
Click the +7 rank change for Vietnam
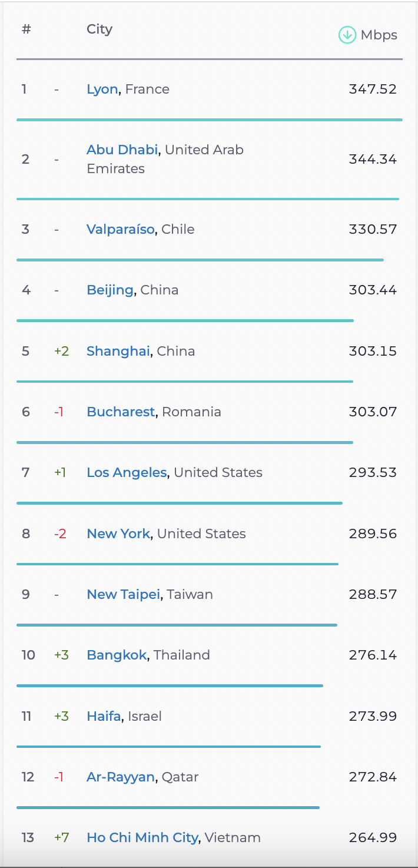(61, 837)
